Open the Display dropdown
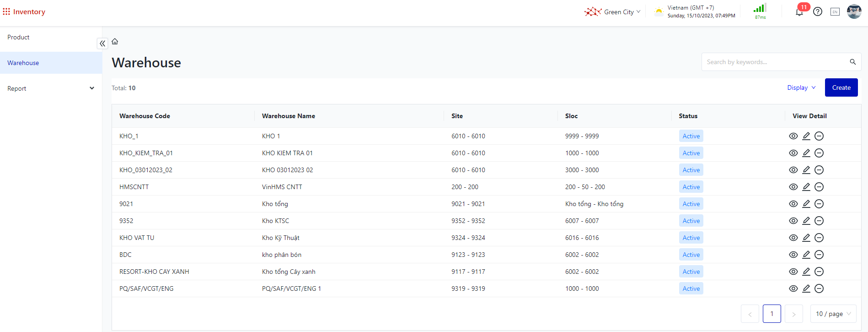The width and height of the screenshot is (868, 332). (x=801, y=87)
